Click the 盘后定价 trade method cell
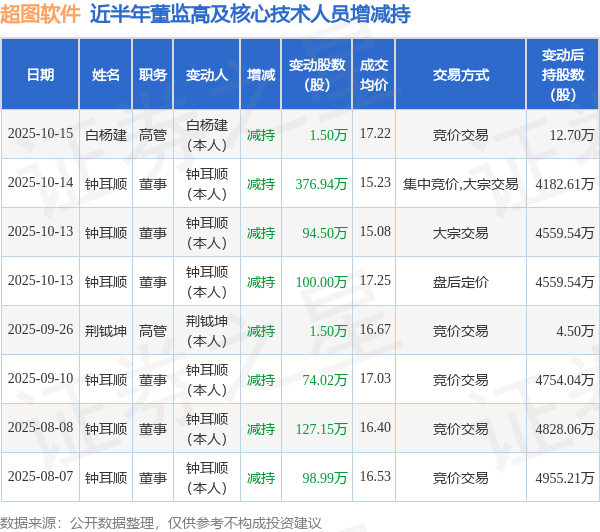 pyautogui.click(x=461, y=282)
